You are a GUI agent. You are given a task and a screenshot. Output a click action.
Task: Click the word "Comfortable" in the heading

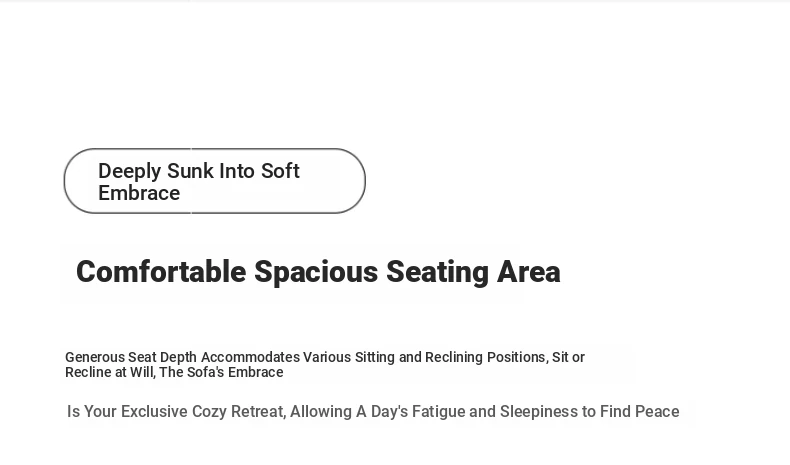point(161,272)
